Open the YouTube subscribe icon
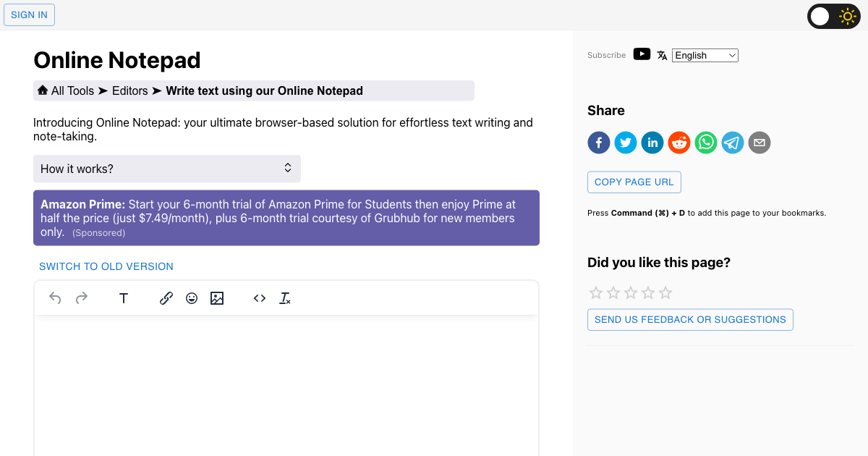This screenshot has width=868, height=456. 642,54
